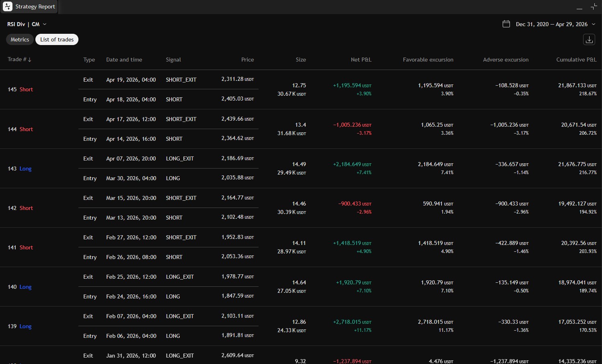Screen dimensions: 602x364
Task: Select trade 141 Short row label
Action: point(20,247)
